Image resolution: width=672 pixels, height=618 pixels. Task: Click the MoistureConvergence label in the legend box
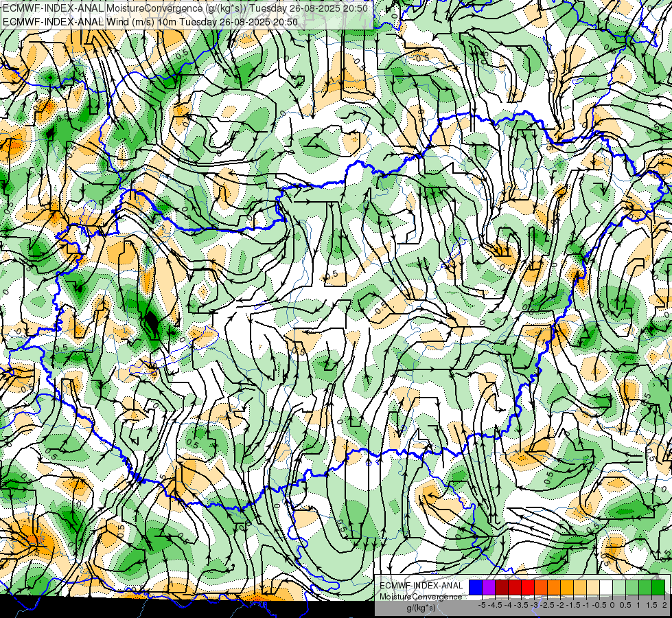coord(421,597)
